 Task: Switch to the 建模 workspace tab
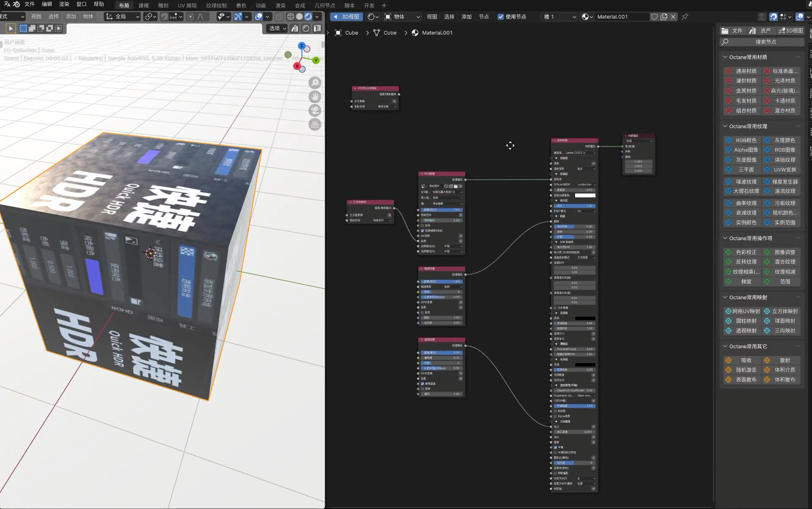pos(144,5)
